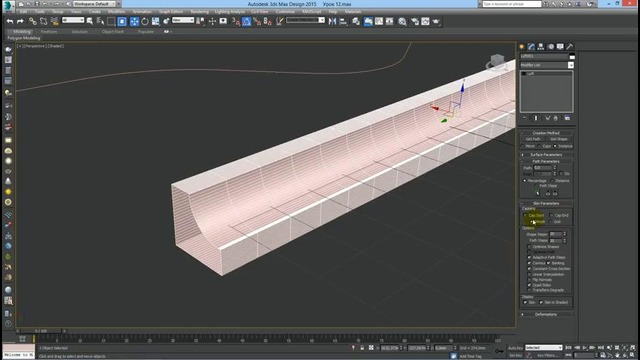Image resolution: width=640 pixels, height=360 pixels.
Task: Select the Copy creation method radio
Action: [x=540, y=146]
